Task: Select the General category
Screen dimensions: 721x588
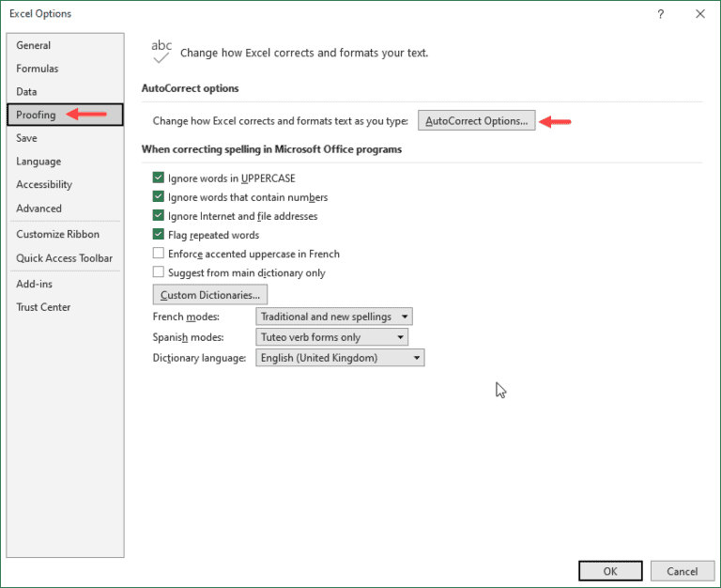Action: click(x=34, y=45)
